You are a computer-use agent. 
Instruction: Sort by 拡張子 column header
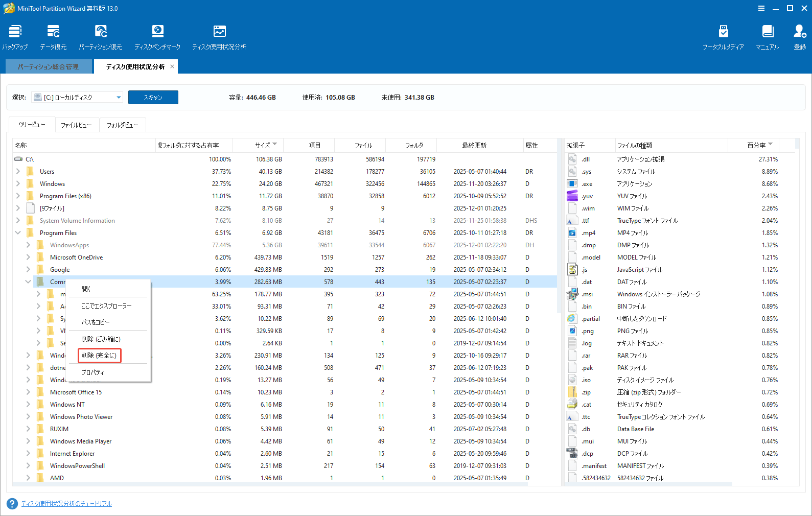pos(590,145)
